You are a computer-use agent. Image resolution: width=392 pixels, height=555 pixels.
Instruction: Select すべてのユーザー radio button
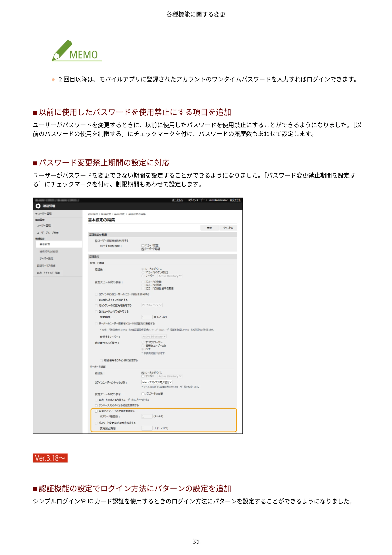[143, 343]
